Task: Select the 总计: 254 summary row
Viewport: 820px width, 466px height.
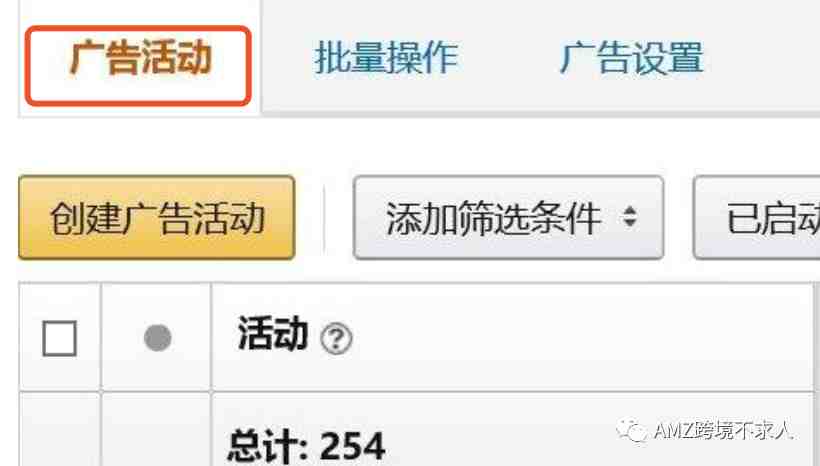Action: pos(416,429)
